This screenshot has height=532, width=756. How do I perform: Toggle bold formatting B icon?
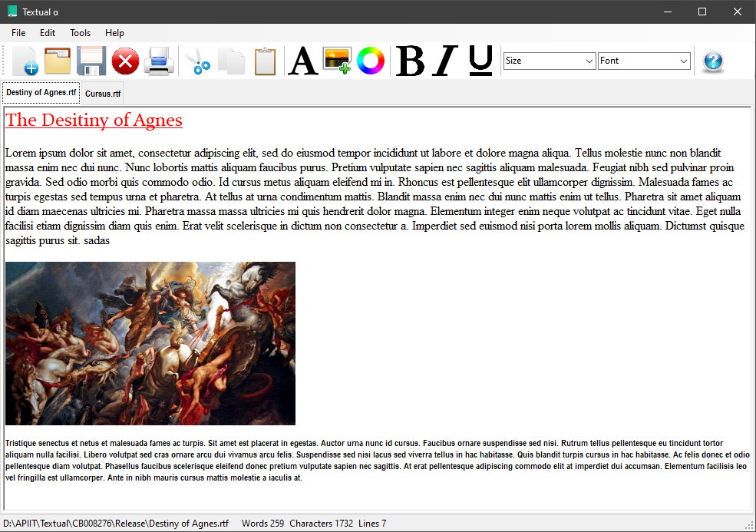click(410, 61)
